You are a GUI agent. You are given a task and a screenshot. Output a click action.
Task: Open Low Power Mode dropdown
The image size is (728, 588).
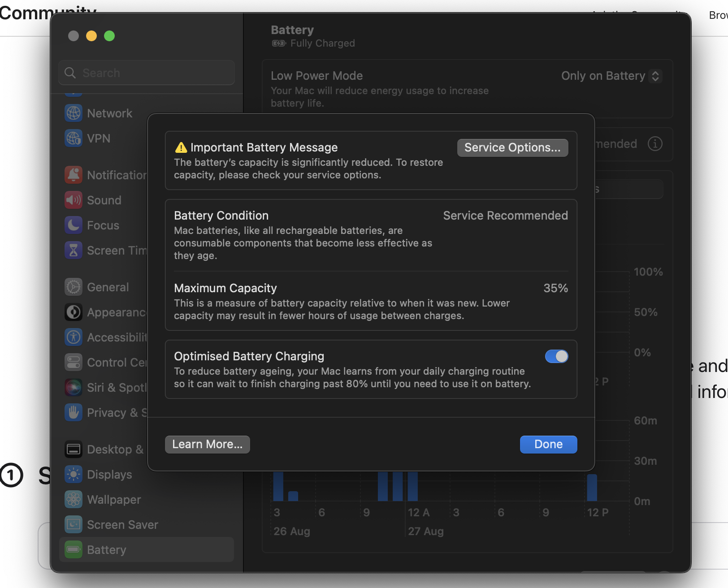click(611, 76)
